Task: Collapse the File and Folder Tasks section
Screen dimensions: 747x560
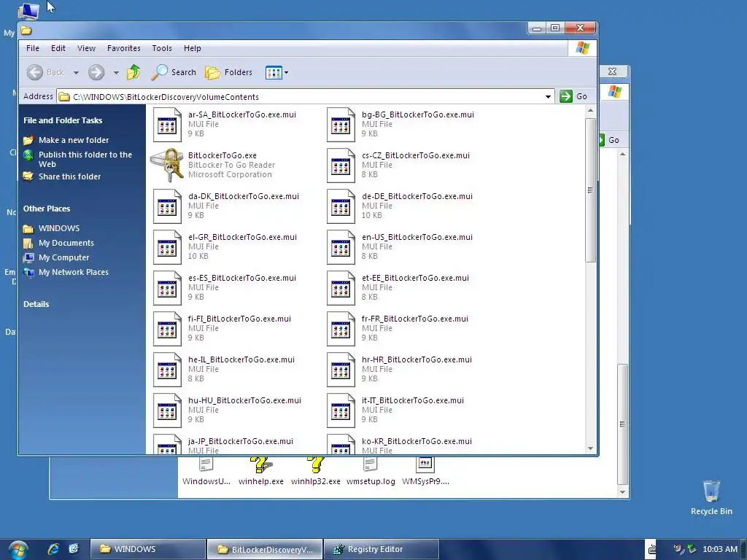Action: [x=63, y=120]
